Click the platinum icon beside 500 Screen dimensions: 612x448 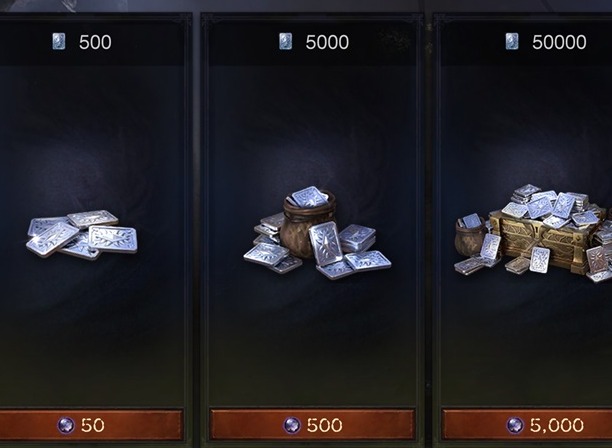59,41
